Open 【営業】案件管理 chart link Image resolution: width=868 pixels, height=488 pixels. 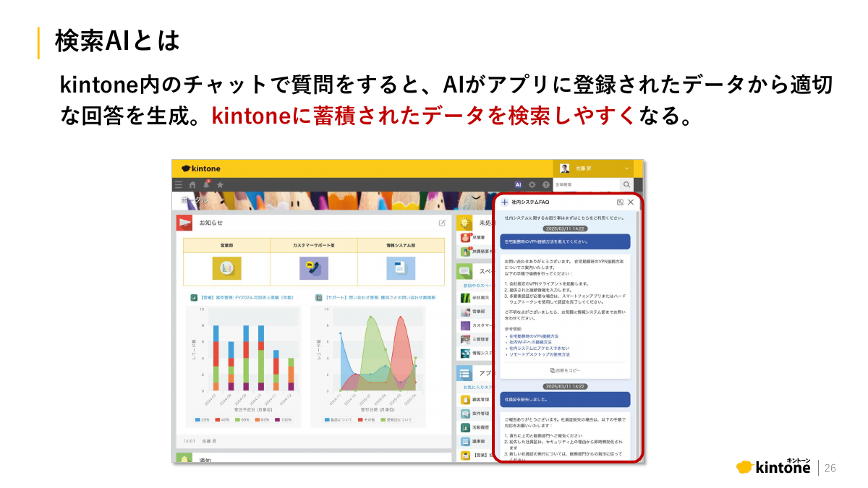(x=247, y=297)
